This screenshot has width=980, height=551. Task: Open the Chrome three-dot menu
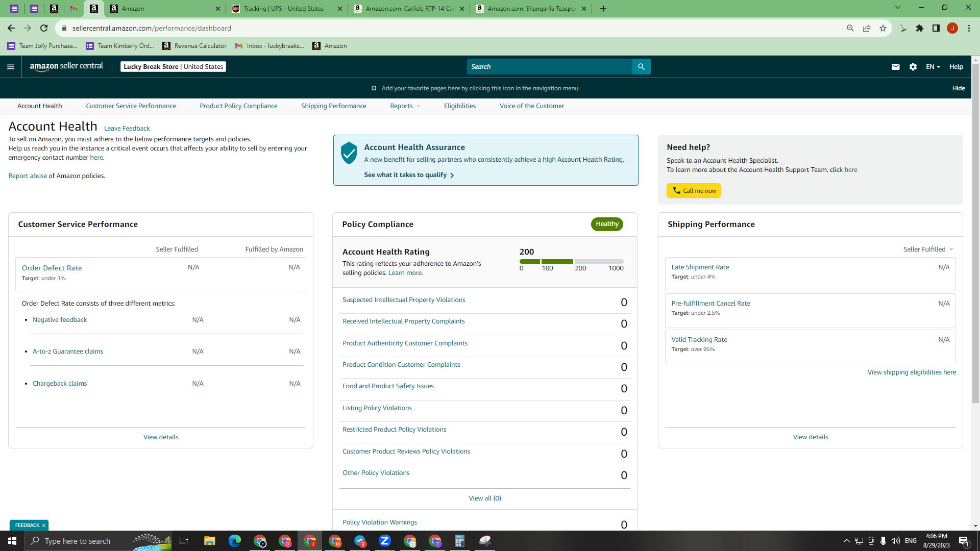pyautogui.click(x=969, y=28)
